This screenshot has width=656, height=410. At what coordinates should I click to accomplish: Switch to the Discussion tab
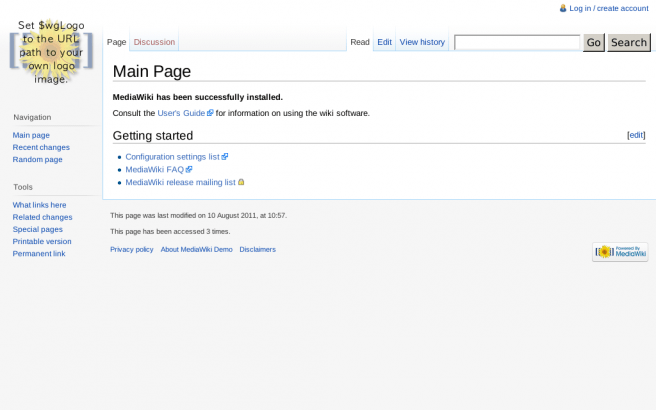[154, 42]
